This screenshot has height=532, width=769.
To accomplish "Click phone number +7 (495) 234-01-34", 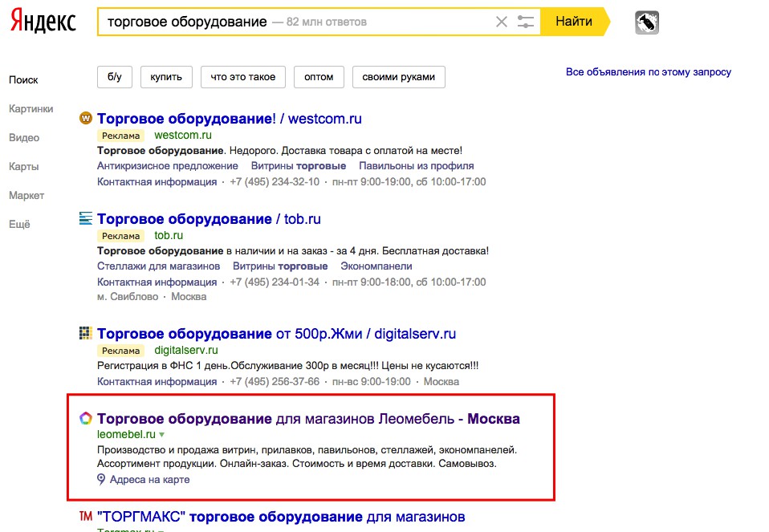I will click(275, 282).
